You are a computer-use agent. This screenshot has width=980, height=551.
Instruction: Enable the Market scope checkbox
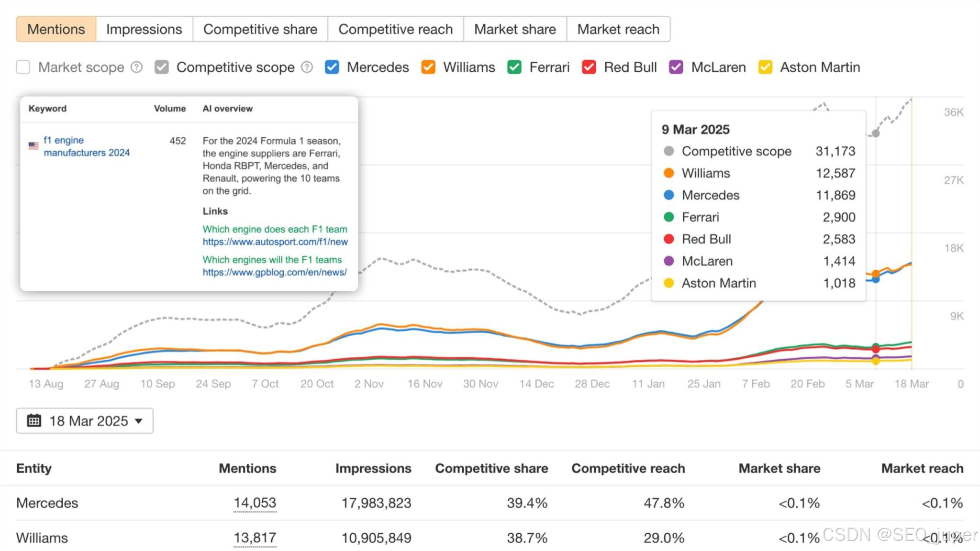(23, 67)
